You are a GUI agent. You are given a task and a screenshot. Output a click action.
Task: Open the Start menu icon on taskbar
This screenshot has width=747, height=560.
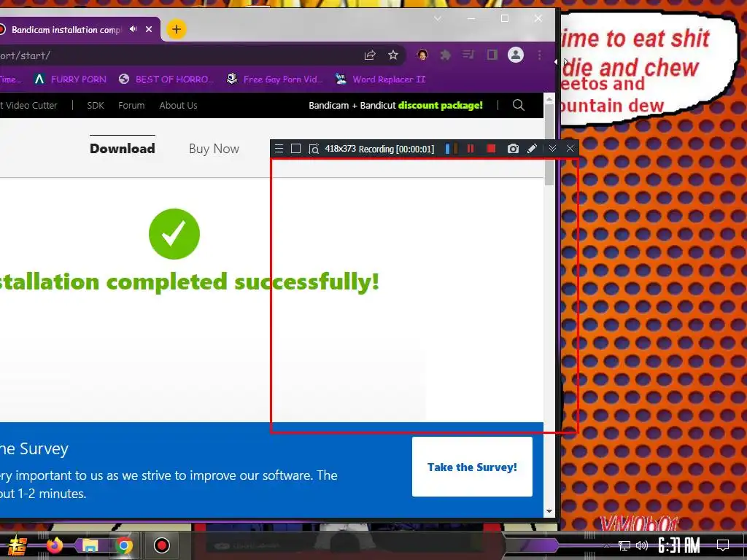point(18,545)
